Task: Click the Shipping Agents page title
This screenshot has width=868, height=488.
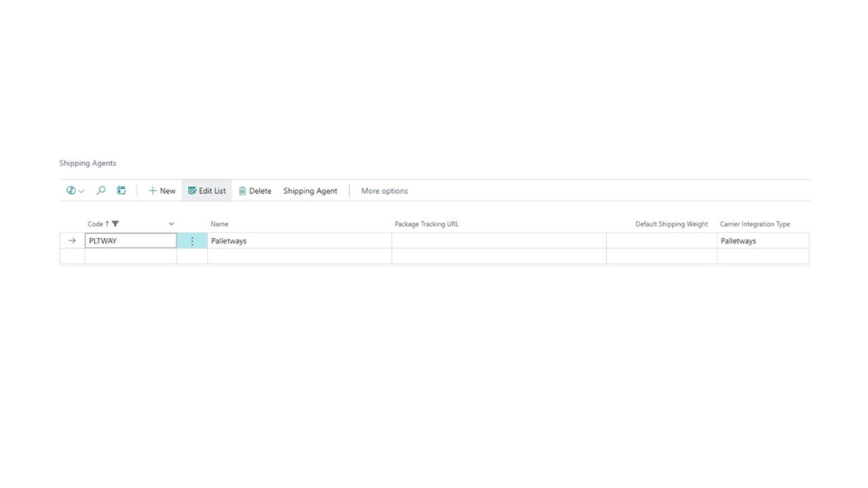Action: click(87, 163)
